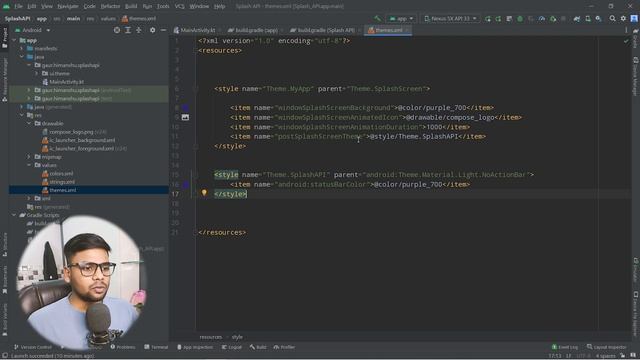
Task: Expand the ui.theme package
Action: click(36, 73)
